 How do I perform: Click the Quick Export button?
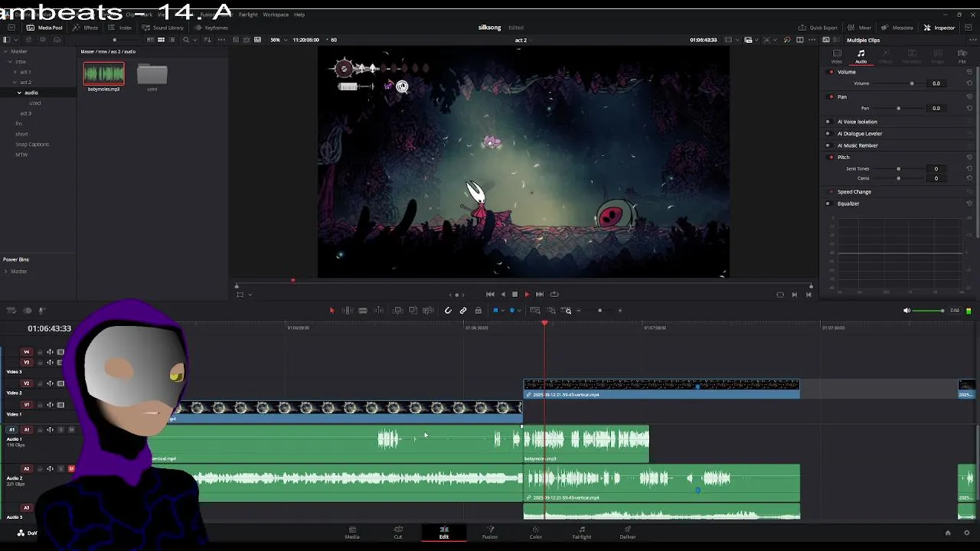coord(818,28)
